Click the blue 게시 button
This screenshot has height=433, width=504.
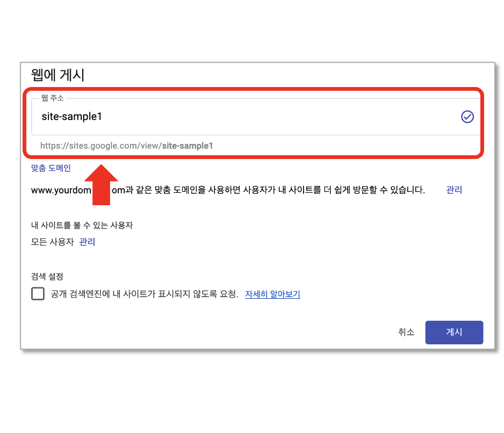click(x=454, y=333)
